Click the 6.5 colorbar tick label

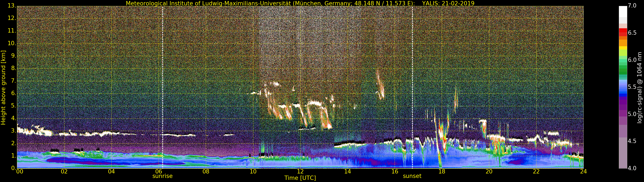632,33
